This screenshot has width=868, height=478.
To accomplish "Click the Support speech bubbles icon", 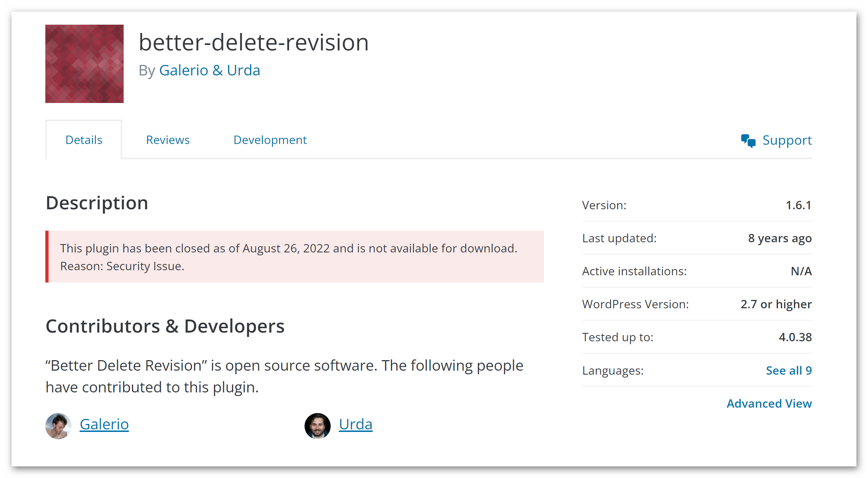I will pos(748,141).
